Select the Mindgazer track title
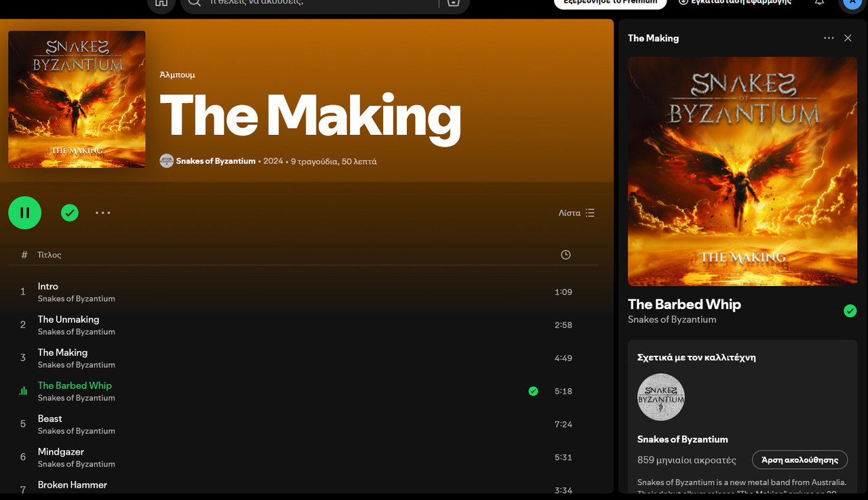This screenshot has width=868, height=500. (x=61, y=452)
